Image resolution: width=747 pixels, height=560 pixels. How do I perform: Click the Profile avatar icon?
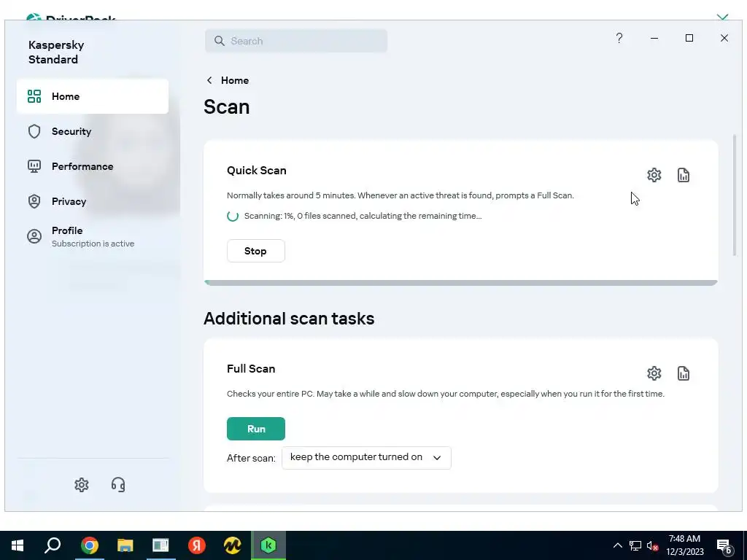pyautogui.click(x=34, y=236)
